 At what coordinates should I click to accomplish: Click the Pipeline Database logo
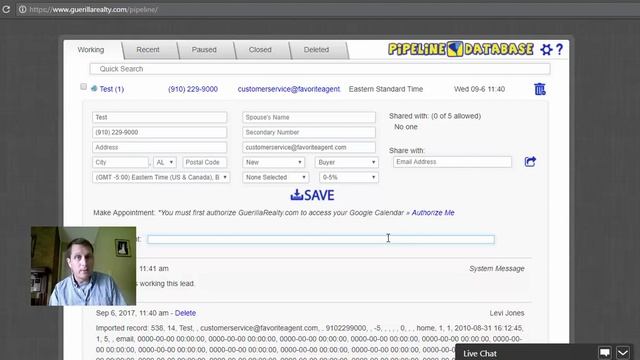(x=460, y=49)
